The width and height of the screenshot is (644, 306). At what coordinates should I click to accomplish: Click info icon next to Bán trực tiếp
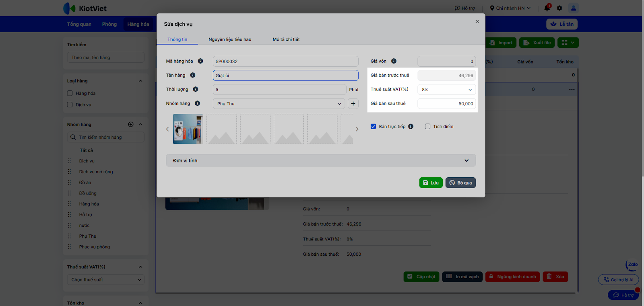(x=411, y=126)
